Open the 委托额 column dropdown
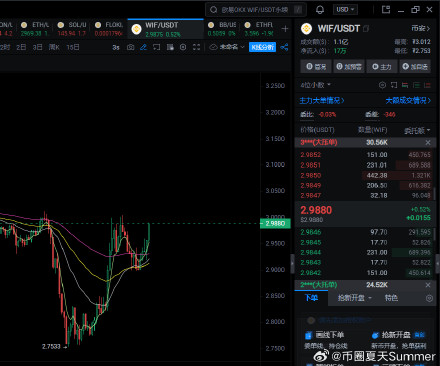This screenshot has width=440, height=366. tap(417, 130)
